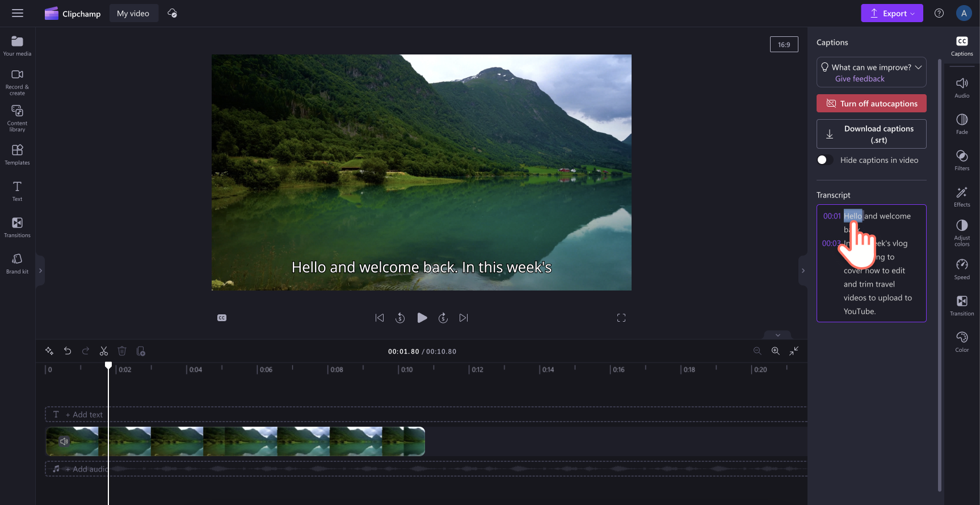Open the Color tab
The width and height of the screenshot is (980, 505).
962,342
